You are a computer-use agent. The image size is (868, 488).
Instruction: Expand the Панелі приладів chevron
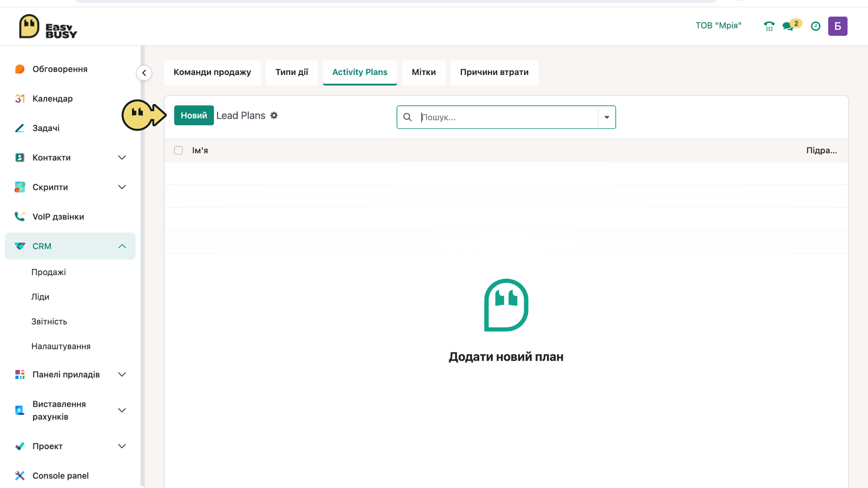(x=122, y=375)
